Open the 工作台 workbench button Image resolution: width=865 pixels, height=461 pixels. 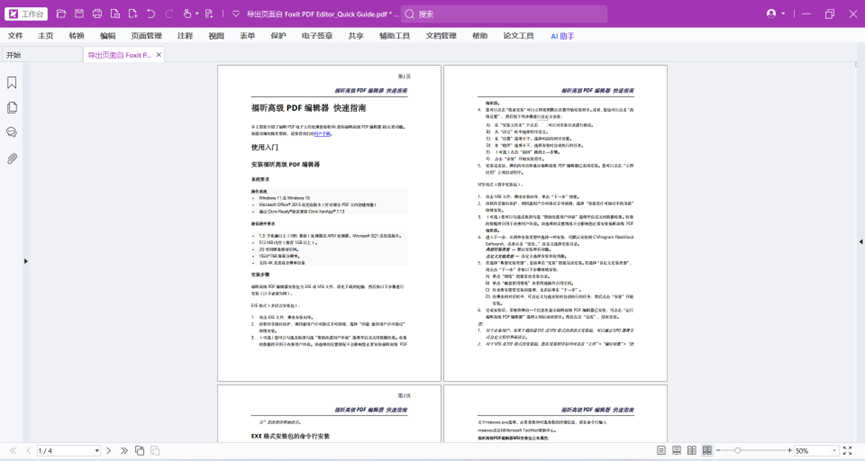pos(26,14)
